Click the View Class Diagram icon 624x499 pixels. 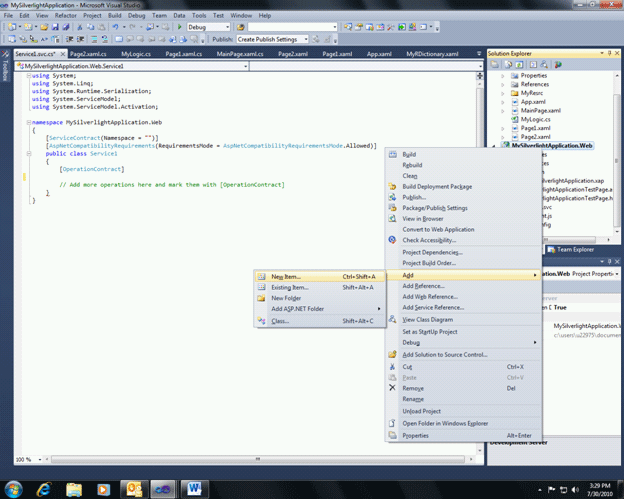pos(393,319)
